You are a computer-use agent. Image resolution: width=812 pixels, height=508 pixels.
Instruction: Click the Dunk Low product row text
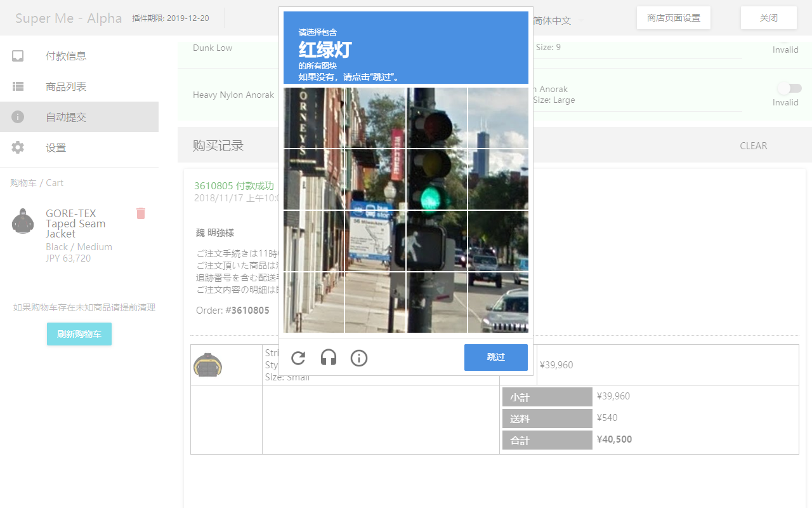(213, 48)
